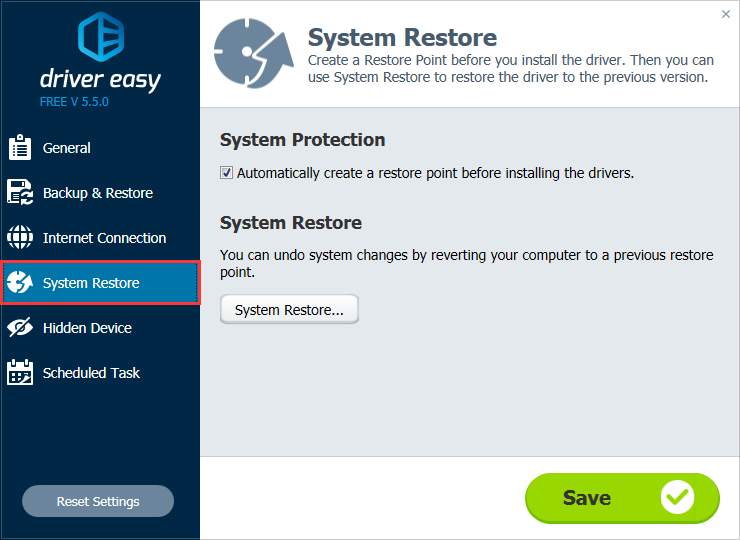Click the General clipboard icon

(20, 147)
